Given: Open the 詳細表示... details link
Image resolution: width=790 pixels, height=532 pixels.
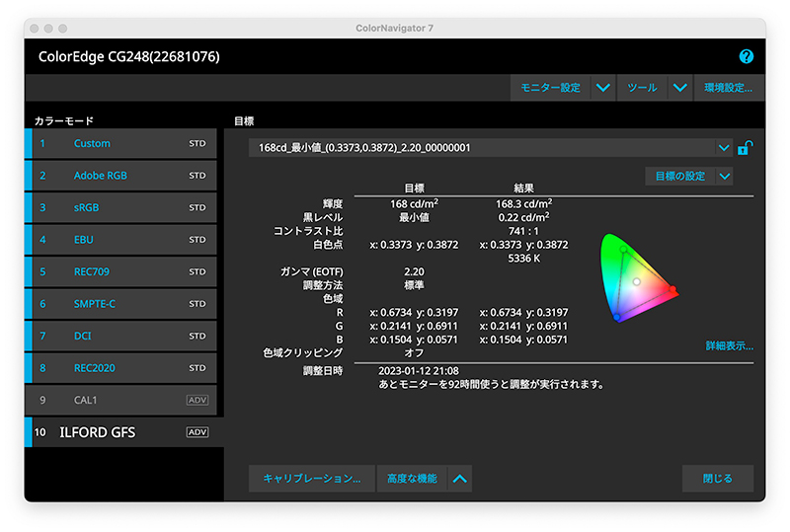Looking at the screenshot, I should [729, 346].
